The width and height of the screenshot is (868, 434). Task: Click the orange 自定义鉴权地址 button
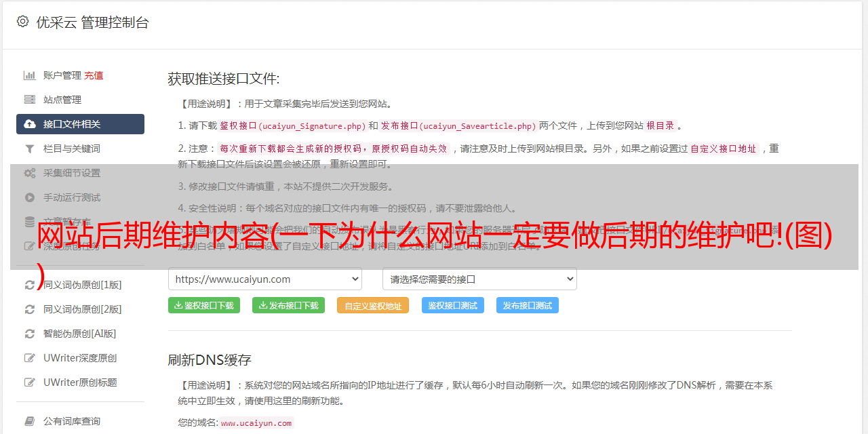click(373, 305)
